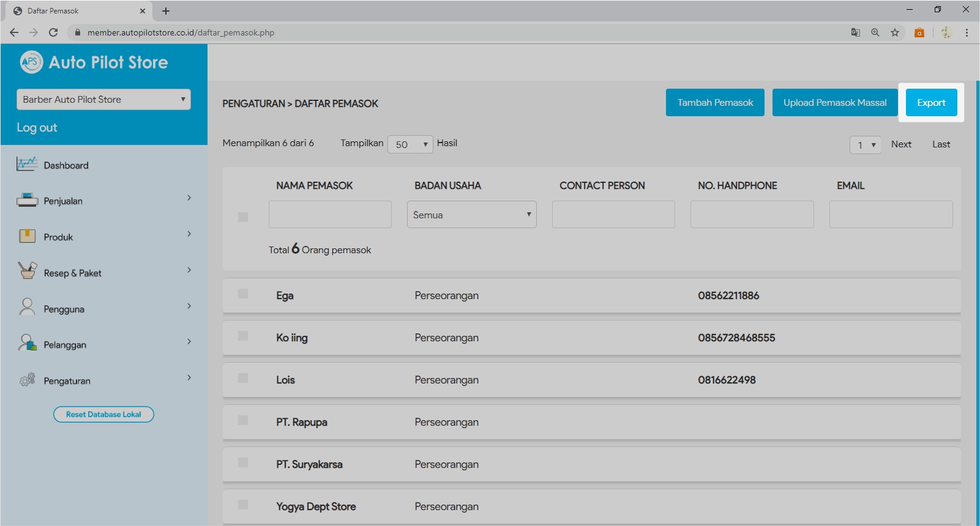980x526 pixels.
Task: Open the Barber Auto Pilot Store dropdown
Action: 103,100
